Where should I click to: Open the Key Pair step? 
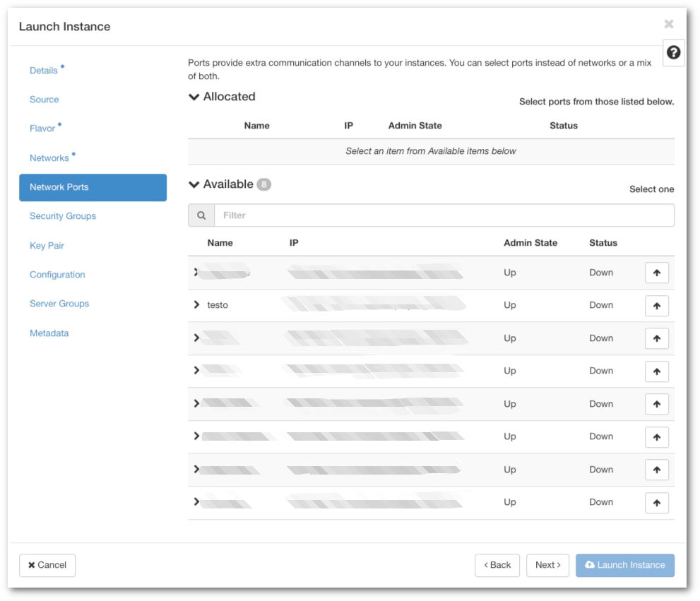coord(47,245)
